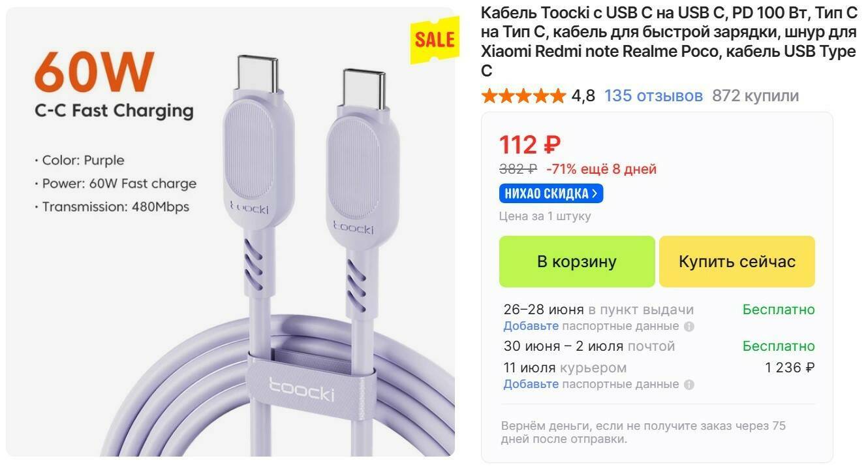Click the chevron on НИХАО СКИДКА badge
The width and height of the screenshot is (868, 469).
[x=595, y=193]
